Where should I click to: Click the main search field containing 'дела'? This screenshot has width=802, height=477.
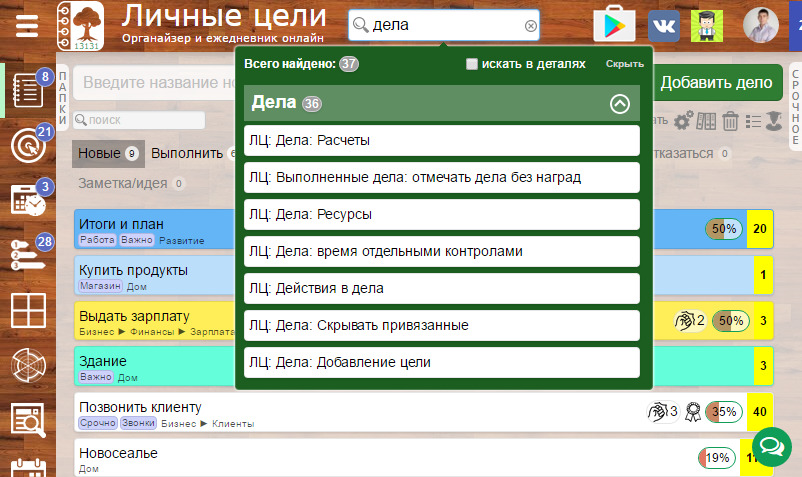point(443,25)
